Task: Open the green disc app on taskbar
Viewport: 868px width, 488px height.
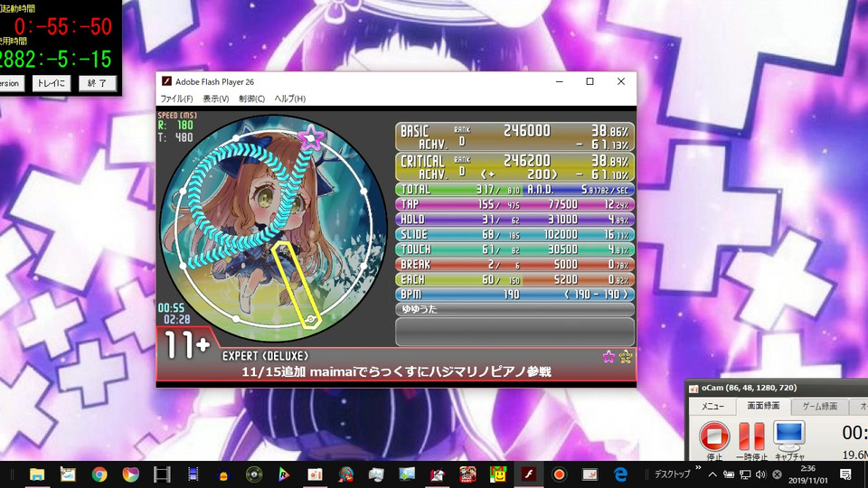Action: pos(254,474)
